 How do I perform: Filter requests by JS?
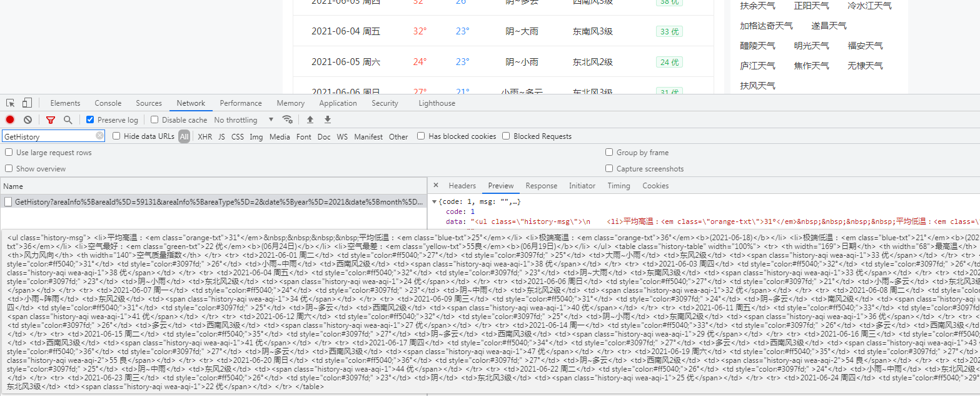(x=221, y=136)
